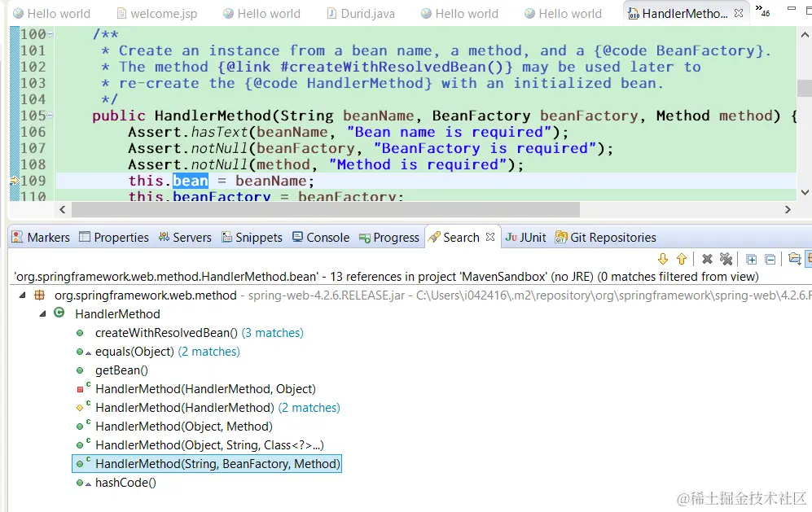
Task: Click the '(3 matches)' label of createWithResolvedBean()
Action: tap(272, 333)
